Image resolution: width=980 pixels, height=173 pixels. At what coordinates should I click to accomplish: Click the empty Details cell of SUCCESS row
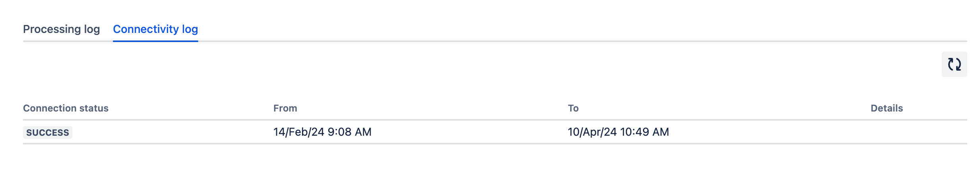tap(918, 132)
